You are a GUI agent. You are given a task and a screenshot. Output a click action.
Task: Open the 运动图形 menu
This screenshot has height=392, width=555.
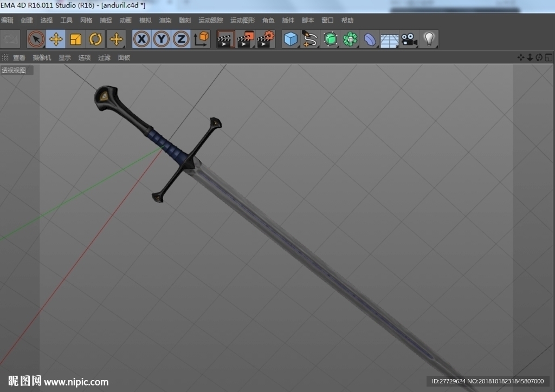(x=242, y=20)
